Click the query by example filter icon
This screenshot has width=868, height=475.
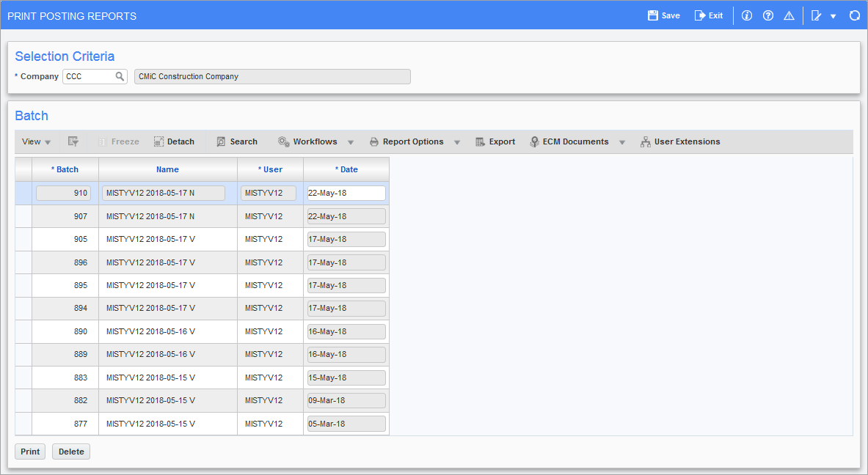coord(73,141)
